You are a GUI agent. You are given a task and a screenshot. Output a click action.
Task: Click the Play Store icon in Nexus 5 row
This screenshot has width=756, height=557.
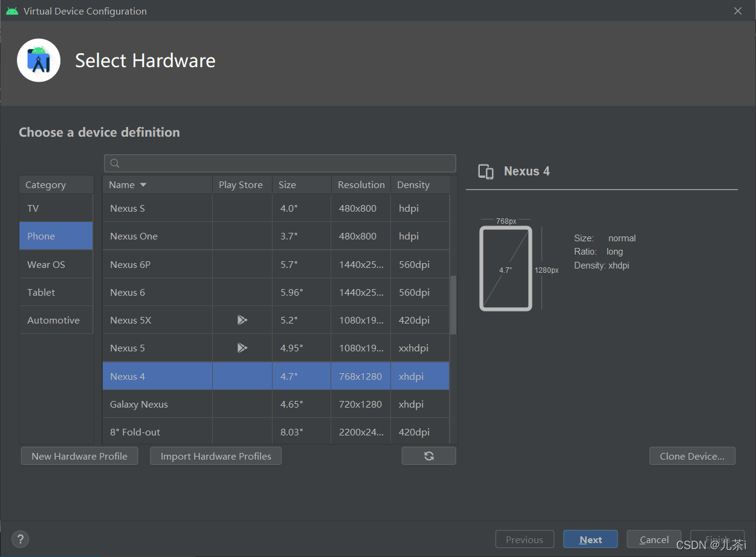(x=242, y=348)
